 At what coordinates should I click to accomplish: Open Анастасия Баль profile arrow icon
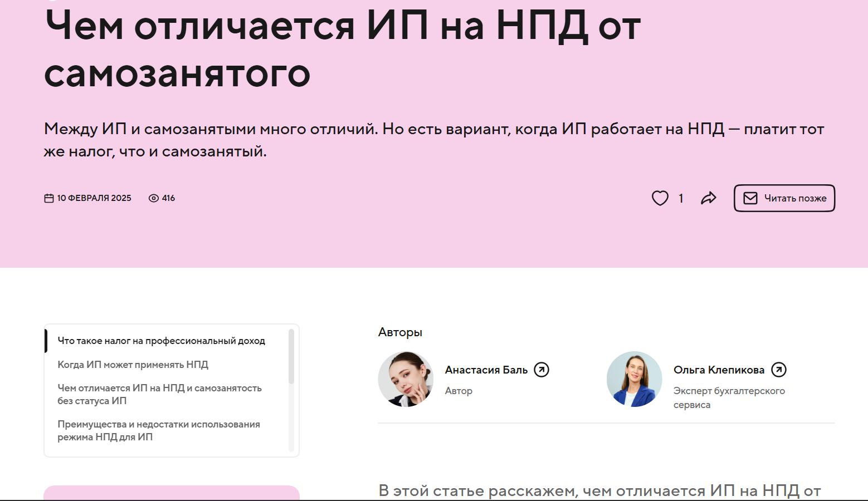[542, 370]
